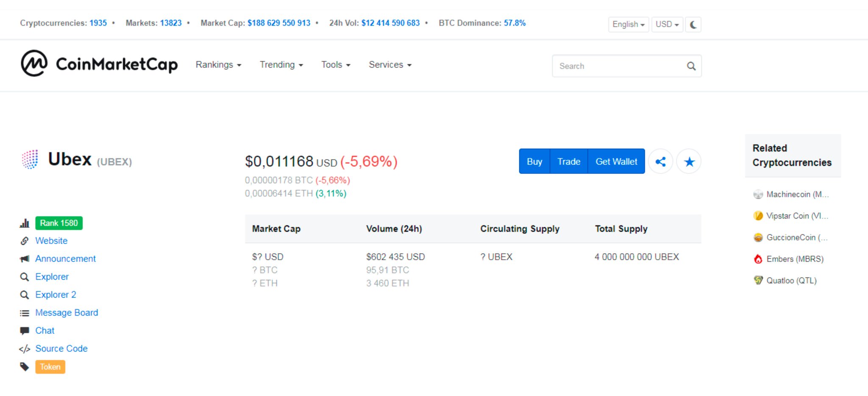This screenshot has width=868, height=396.
Task: Click the code brackets icon beside Source Code
Action: [x=25, y=349]
